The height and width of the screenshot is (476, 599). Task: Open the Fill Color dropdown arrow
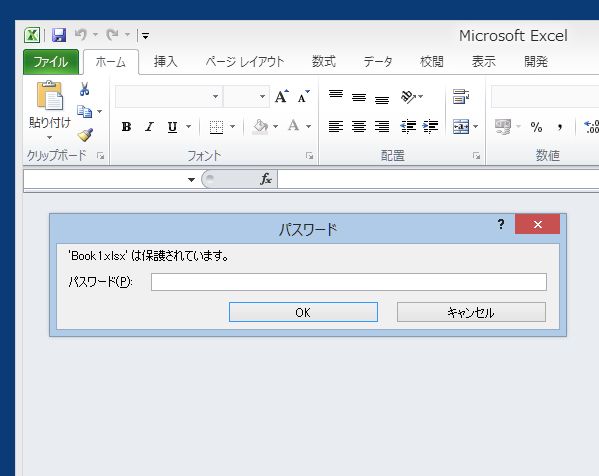click(275, 126)
